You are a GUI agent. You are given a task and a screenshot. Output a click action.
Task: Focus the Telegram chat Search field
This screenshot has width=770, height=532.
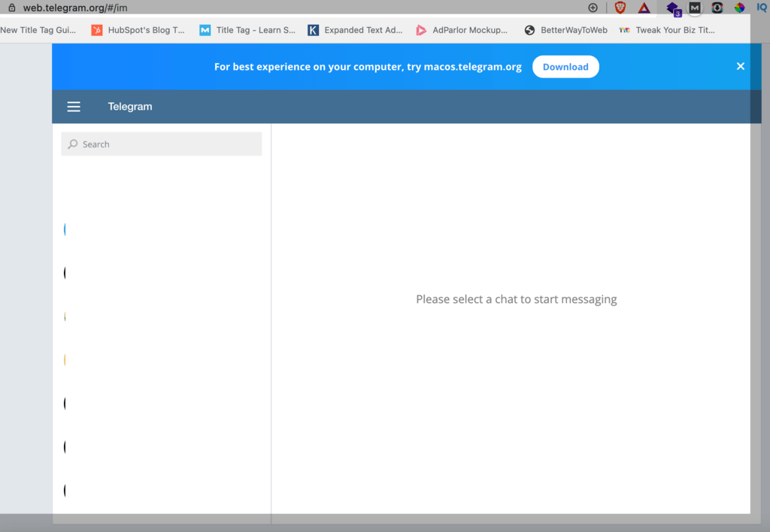(162, 144)
